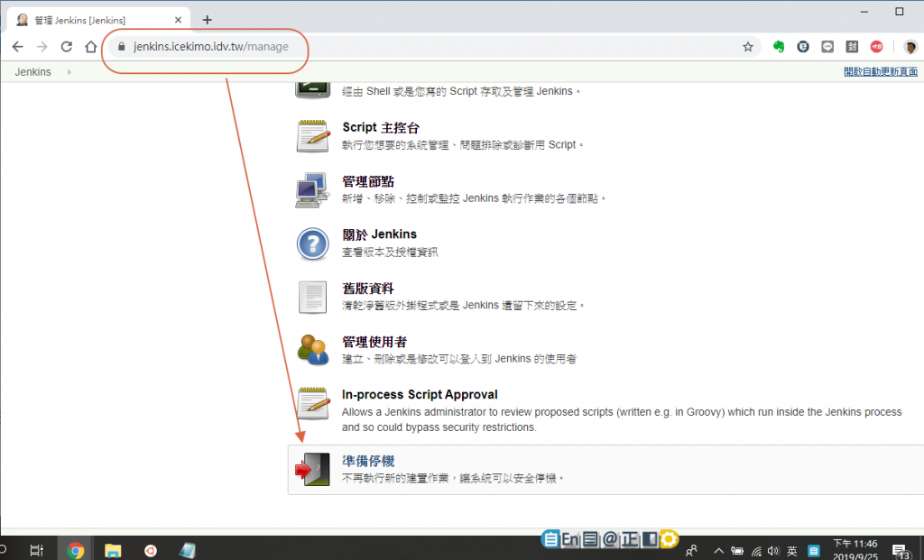Open a new browser tab
The image size is (924, 560).
[x=207, y=20]
